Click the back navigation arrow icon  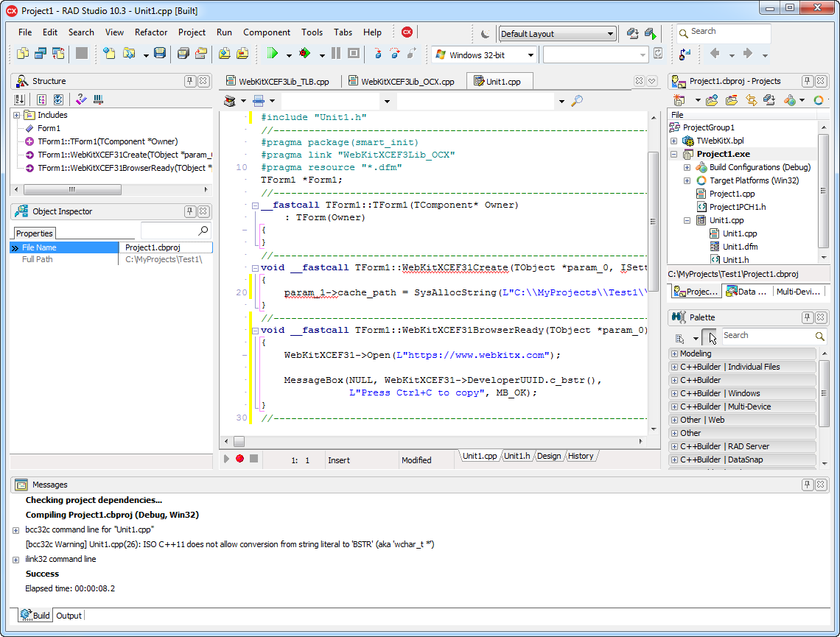(x=715, y=53)
